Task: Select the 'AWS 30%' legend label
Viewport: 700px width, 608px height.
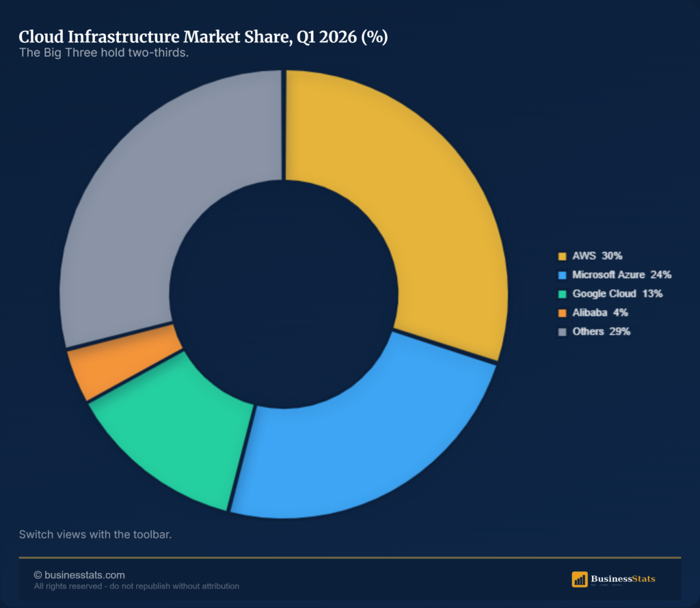Action: pos(597,256)
